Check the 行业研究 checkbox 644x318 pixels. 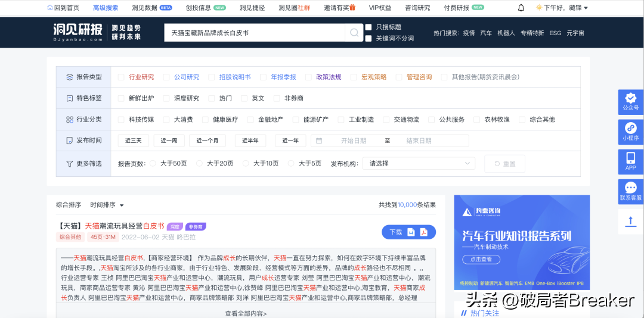click(x=120, y=77)
